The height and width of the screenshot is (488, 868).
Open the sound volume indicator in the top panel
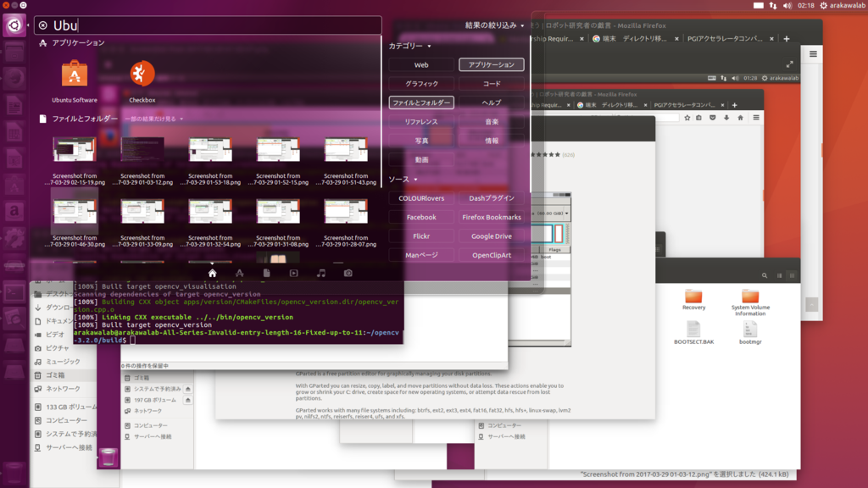[x=787, y=6]
